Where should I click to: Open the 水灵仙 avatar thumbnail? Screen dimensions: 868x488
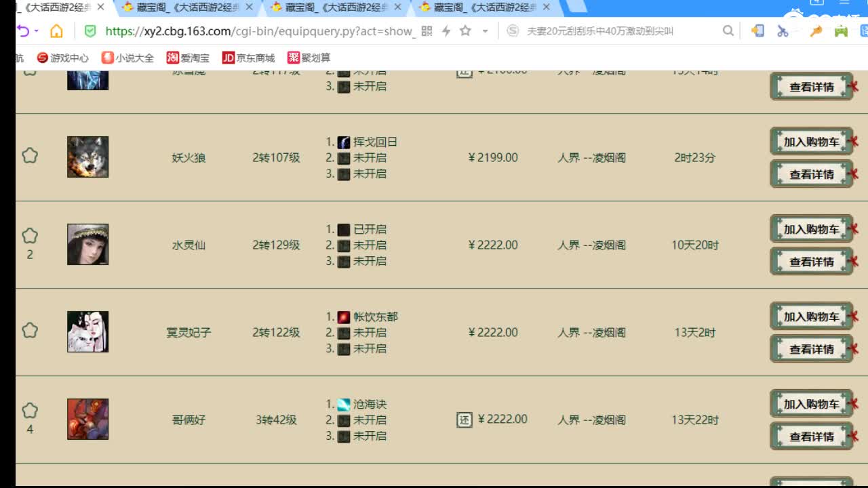click(87, 245)
